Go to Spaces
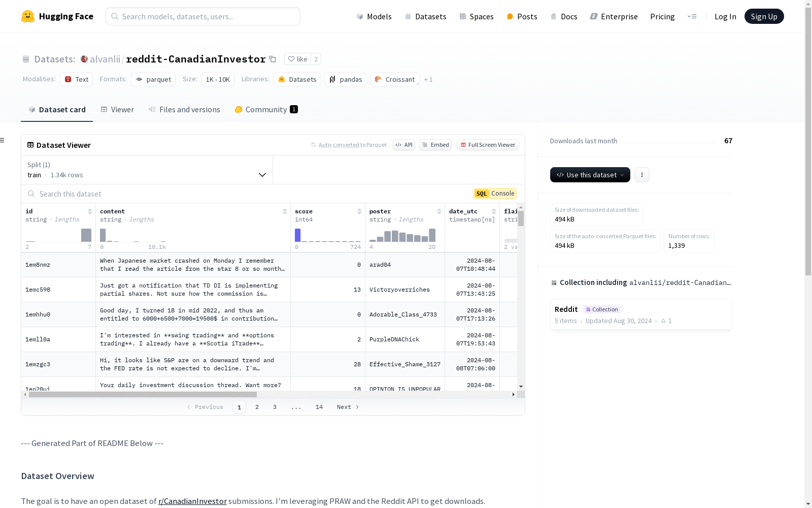Screen dimensions: 812x508 [477, 16]
